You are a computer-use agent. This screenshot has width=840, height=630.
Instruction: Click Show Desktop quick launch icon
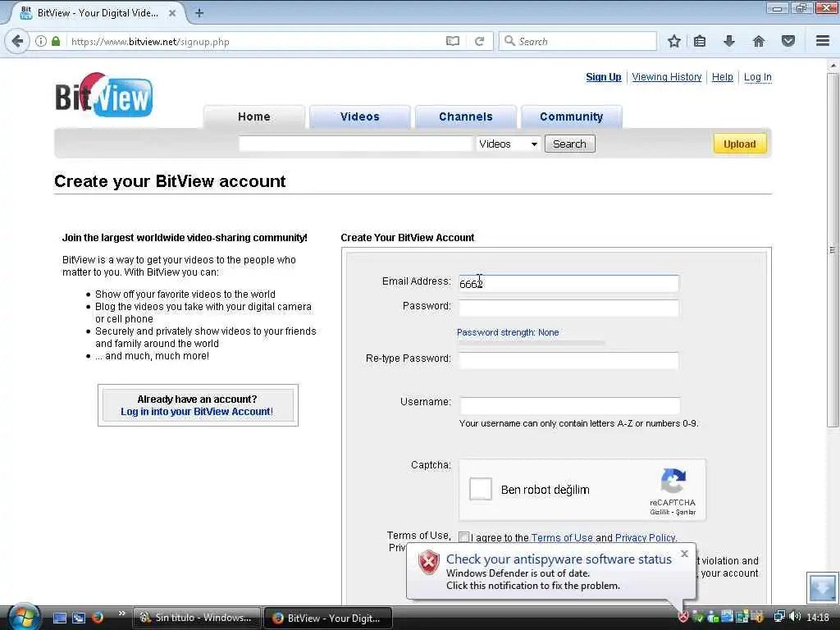[60, 618]
